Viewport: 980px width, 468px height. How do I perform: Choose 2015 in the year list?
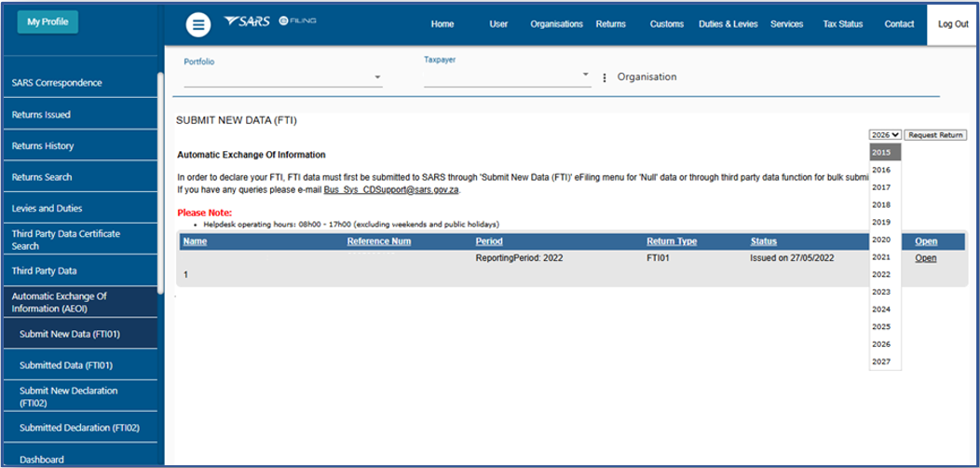881,152
